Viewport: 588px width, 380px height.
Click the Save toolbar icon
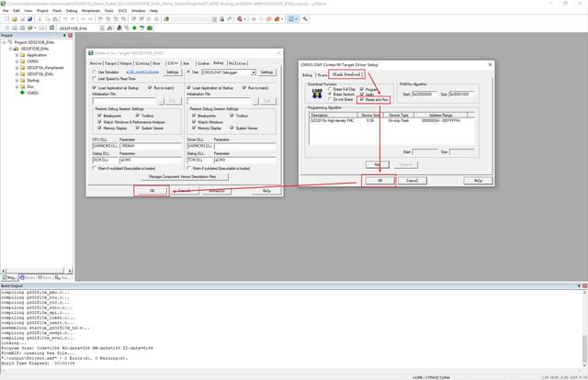click(22, 18)
